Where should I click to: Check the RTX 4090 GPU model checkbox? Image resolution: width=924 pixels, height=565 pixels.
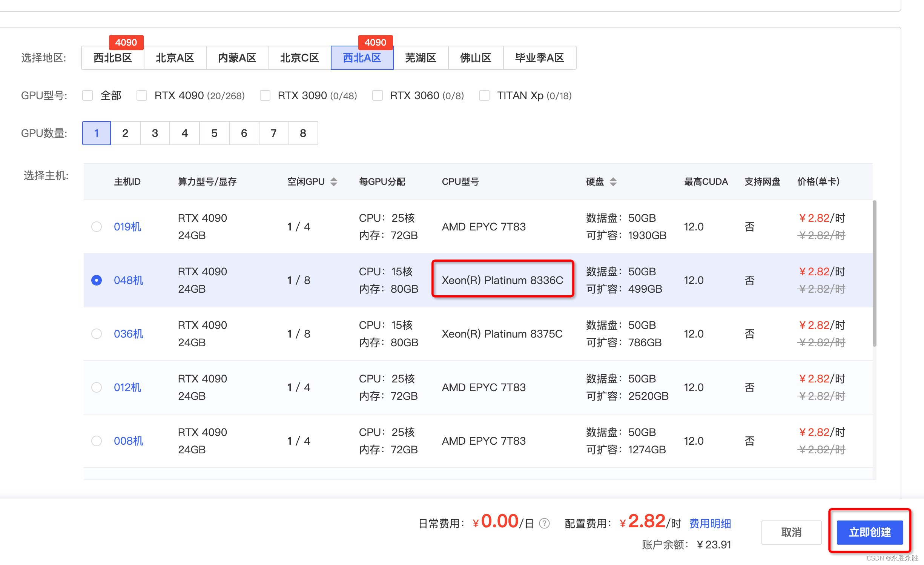(x=142, y=95)
